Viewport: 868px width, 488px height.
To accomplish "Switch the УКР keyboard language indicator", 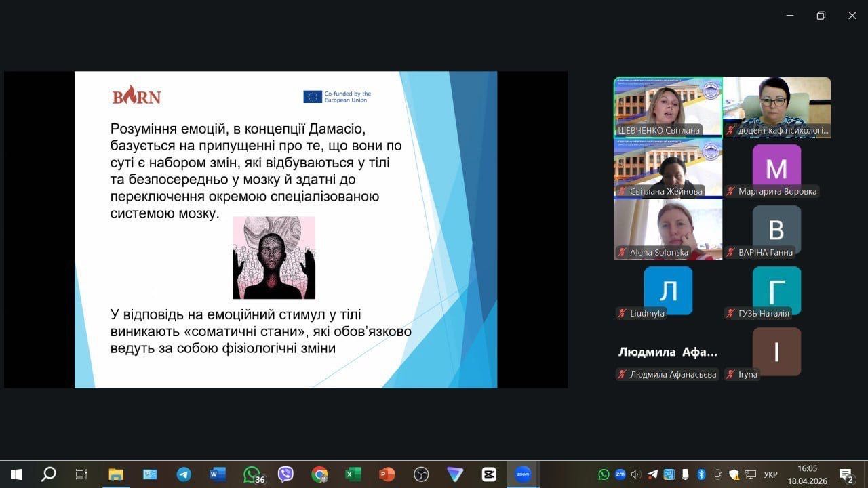I will click(770, 474).
